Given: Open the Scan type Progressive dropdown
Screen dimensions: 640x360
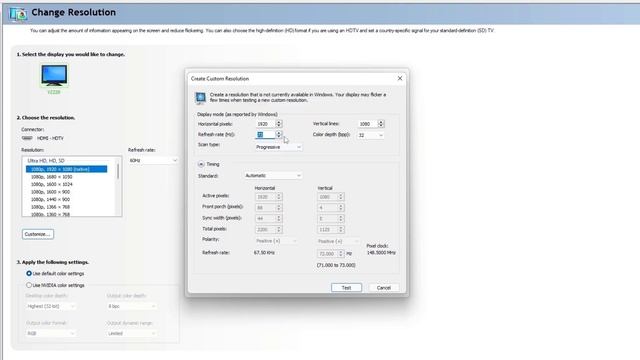Looking at the screenshot, I should (x=278, y=147).
